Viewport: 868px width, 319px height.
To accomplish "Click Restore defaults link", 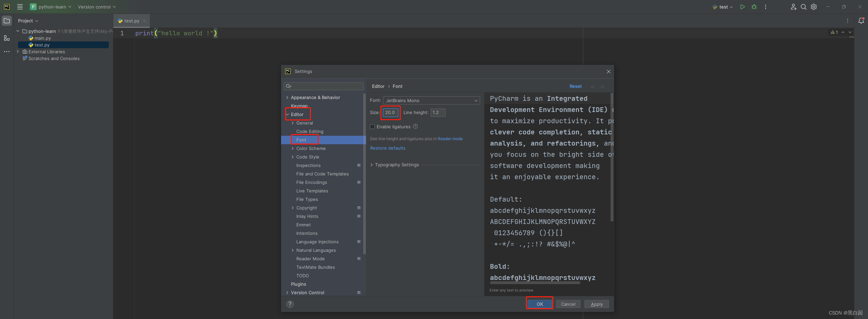I will (x=388, y=148).
